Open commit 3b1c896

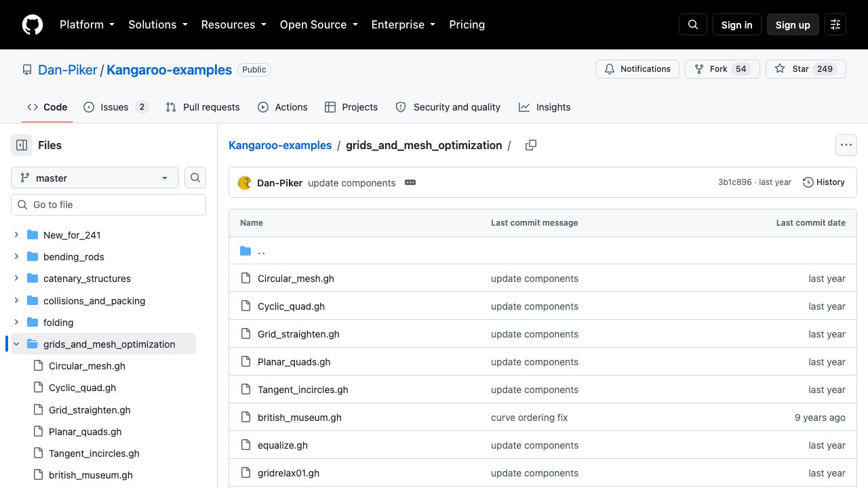[x=735, y=182]
